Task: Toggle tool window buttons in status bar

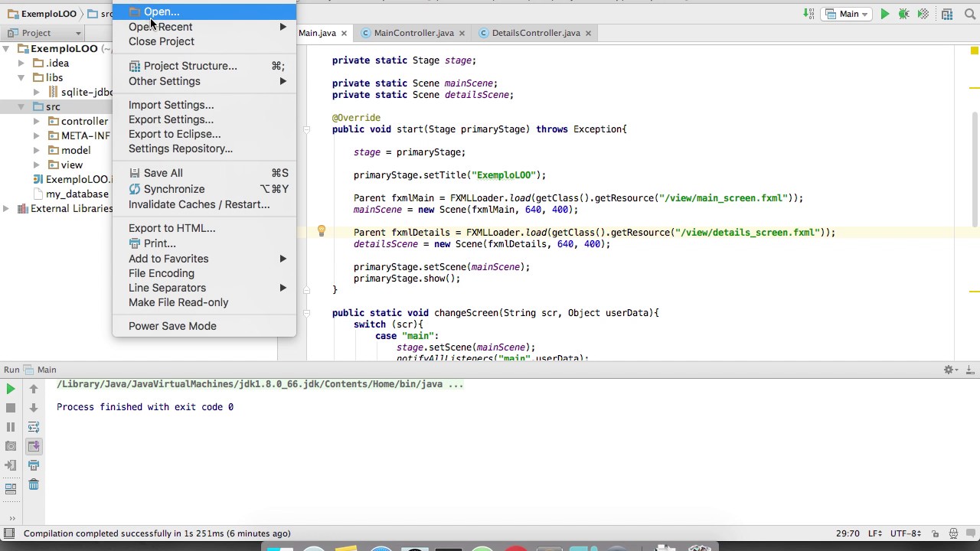Action: (x=9, y=533)
